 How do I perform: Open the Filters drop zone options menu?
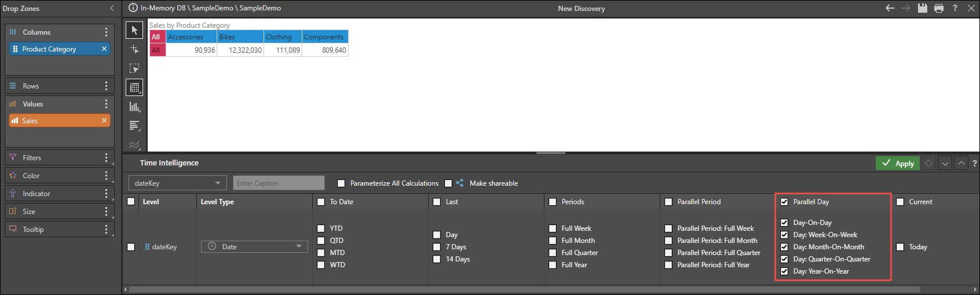tap(106, 158)
